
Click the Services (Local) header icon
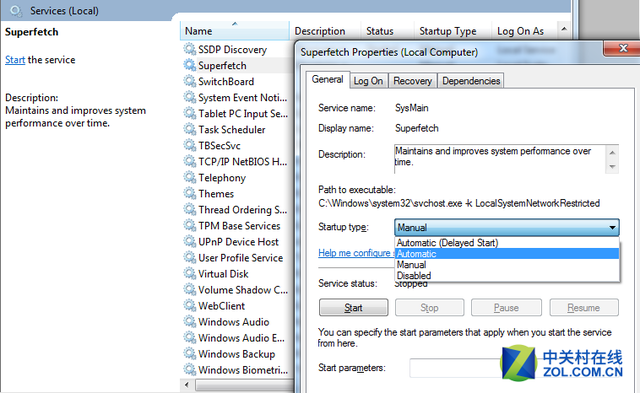click(x=16, y=11)
